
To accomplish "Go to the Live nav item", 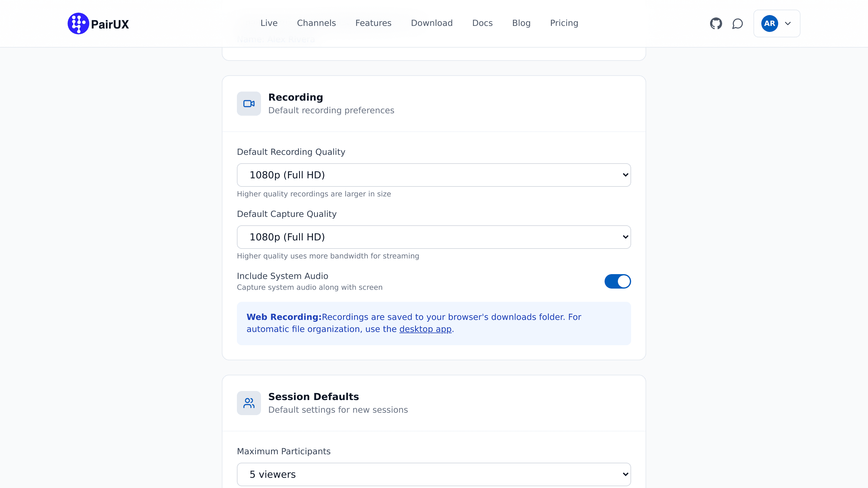I will (x=269, y=23).
